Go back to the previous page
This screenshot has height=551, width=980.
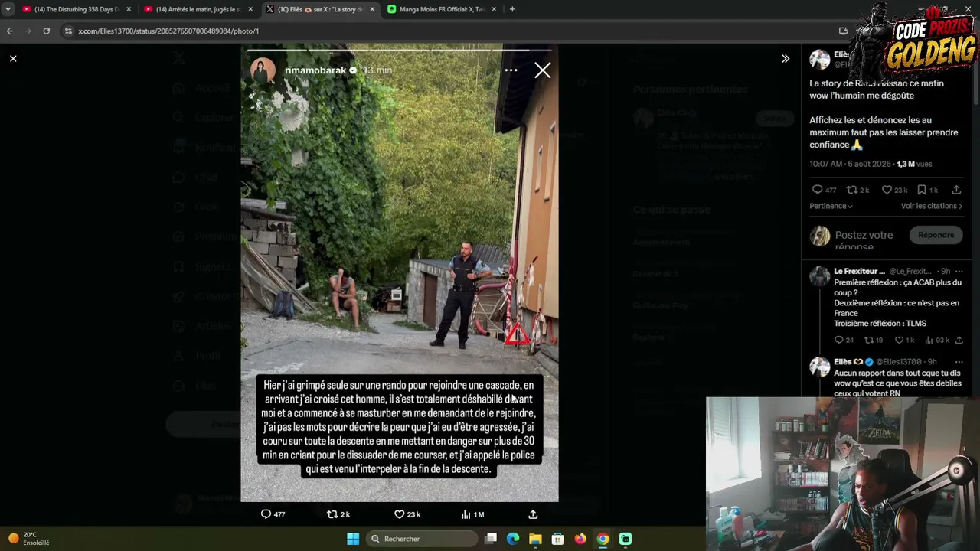pos(9,31)
